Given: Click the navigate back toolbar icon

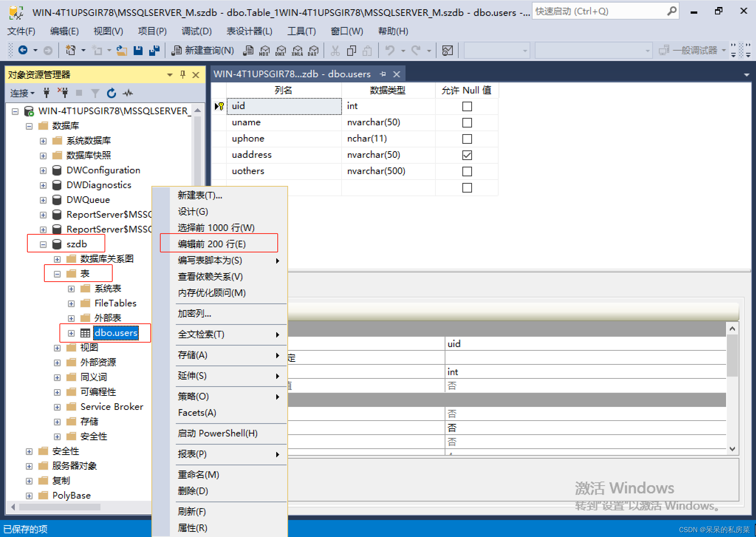Looking at the screenshot, I should click(23, 50).
